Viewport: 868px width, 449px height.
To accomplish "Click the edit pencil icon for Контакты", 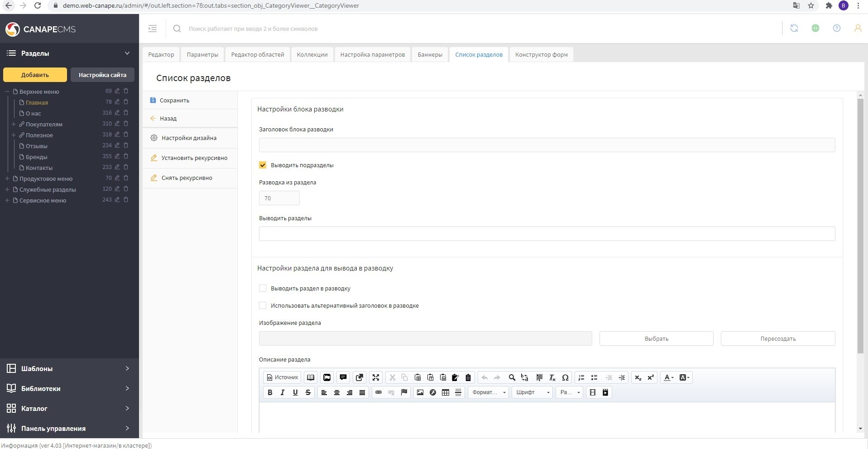I will [117, 167].
